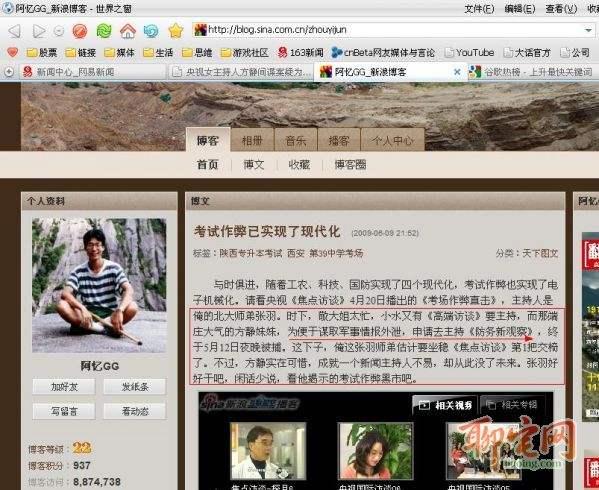Select the 博客 blog navigation tab
This screenshot has height=490, width=599.
tap(208, 140)
